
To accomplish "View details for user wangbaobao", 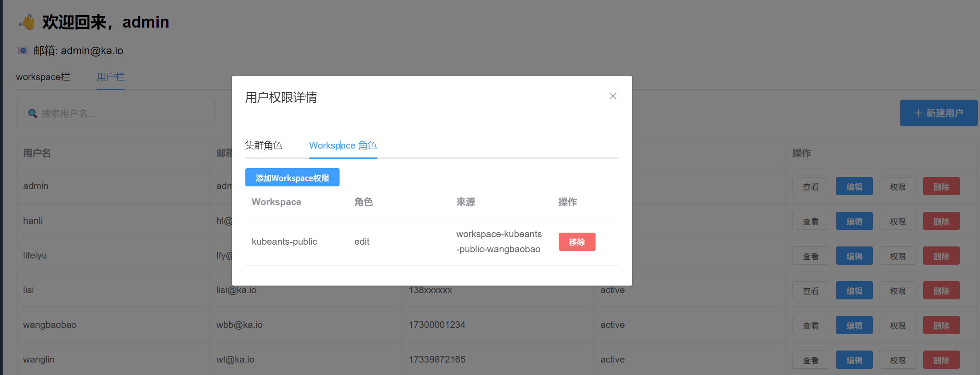I will pos(810,326).
